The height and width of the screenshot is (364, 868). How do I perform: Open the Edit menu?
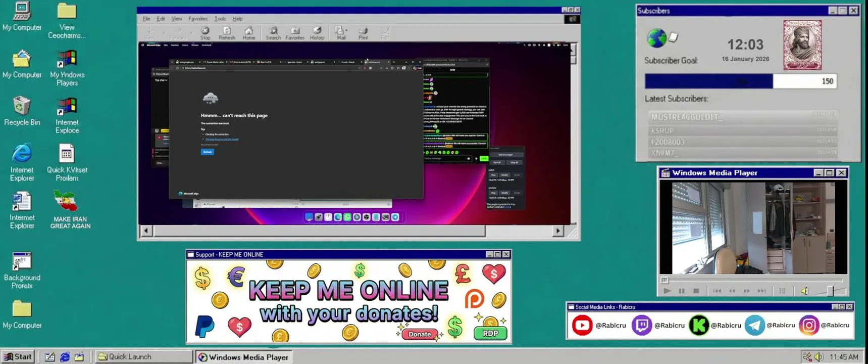(161, 19)
